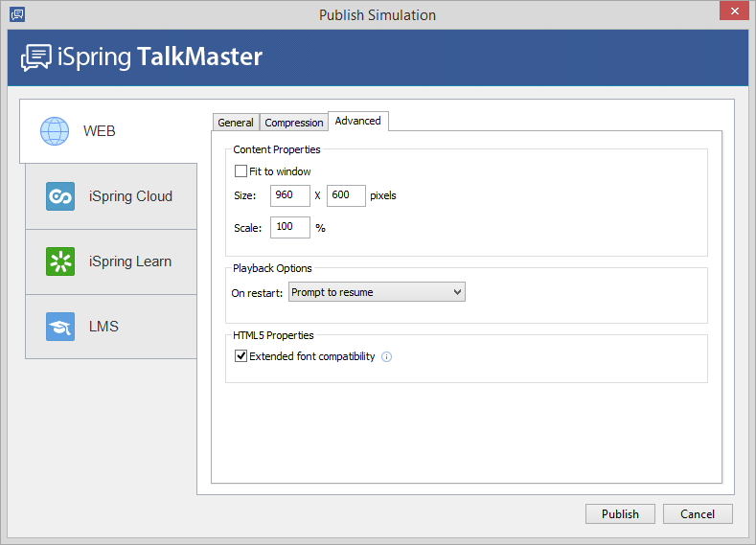
Task: Expand the On restart dropdown
Action: tap(377, 292)
